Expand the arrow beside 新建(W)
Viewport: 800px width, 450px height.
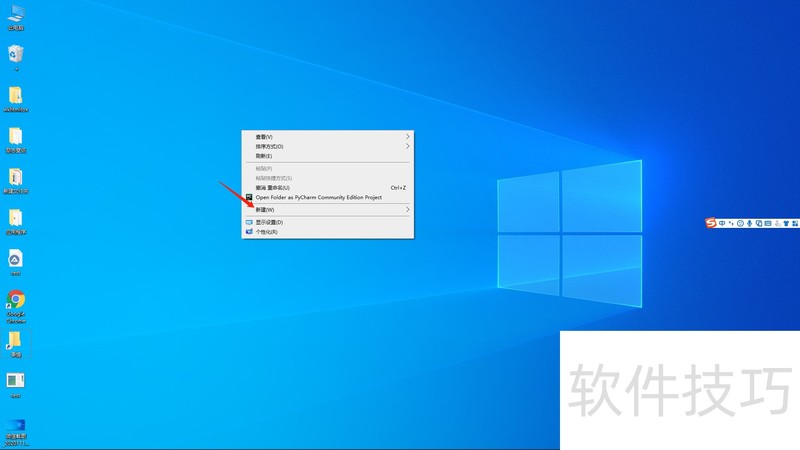(407, 210)
